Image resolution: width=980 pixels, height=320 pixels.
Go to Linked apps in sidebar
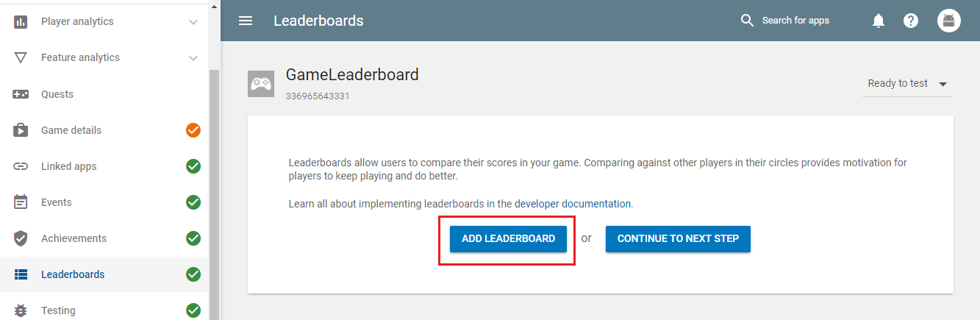click(68, 166)
